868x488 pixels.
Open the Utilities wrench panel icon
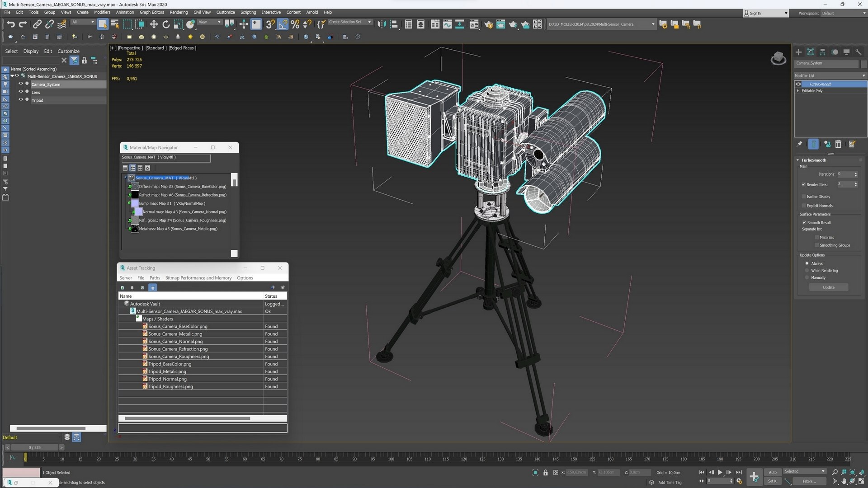[x=859, y=52]
